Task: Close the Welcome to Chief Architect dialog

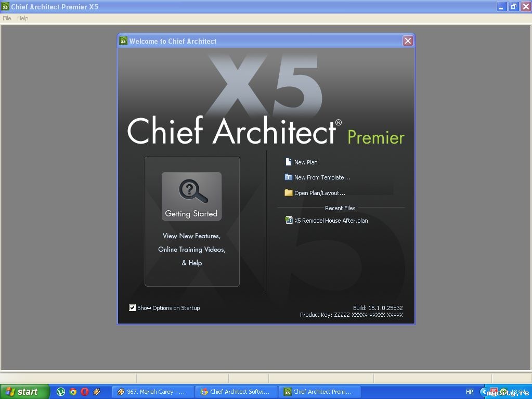Action: pos(408,41)
